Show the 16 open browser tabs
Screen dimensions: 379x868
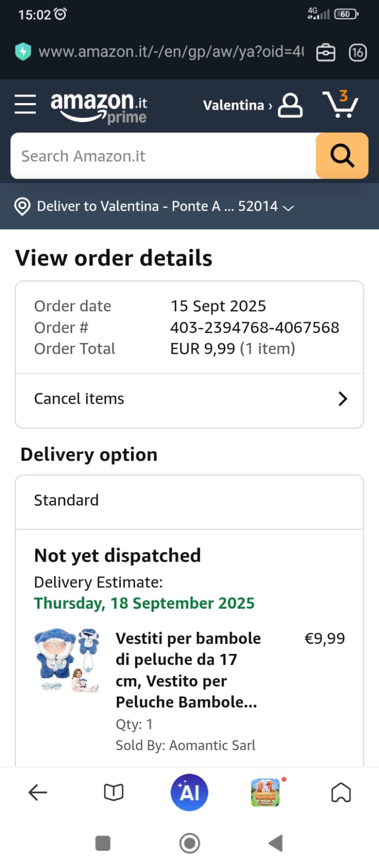[357, 53]
